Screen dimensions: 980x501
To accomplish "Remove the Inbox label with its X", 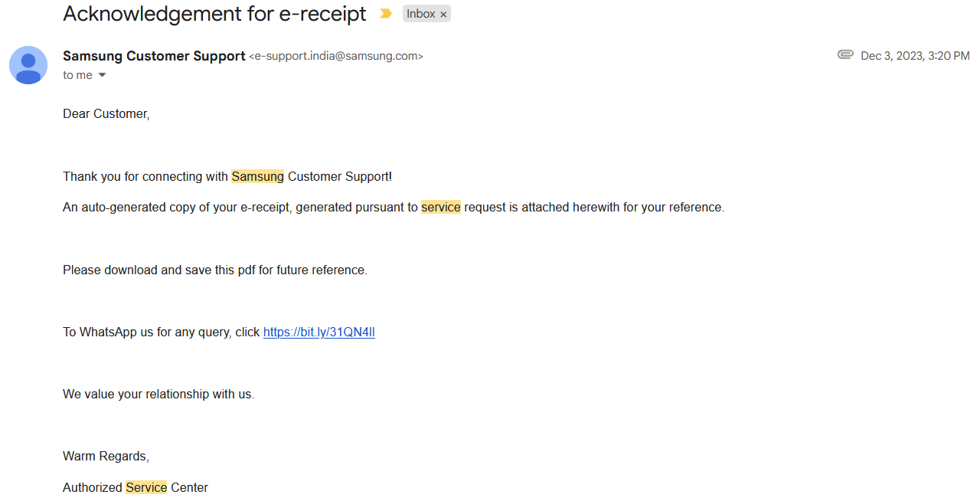I will 443,15.
